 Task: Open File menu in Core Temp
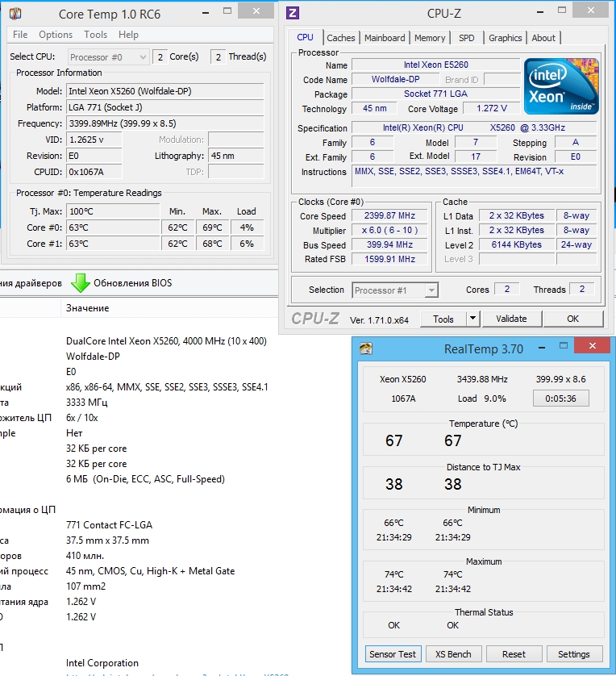[x=20, y=35]
